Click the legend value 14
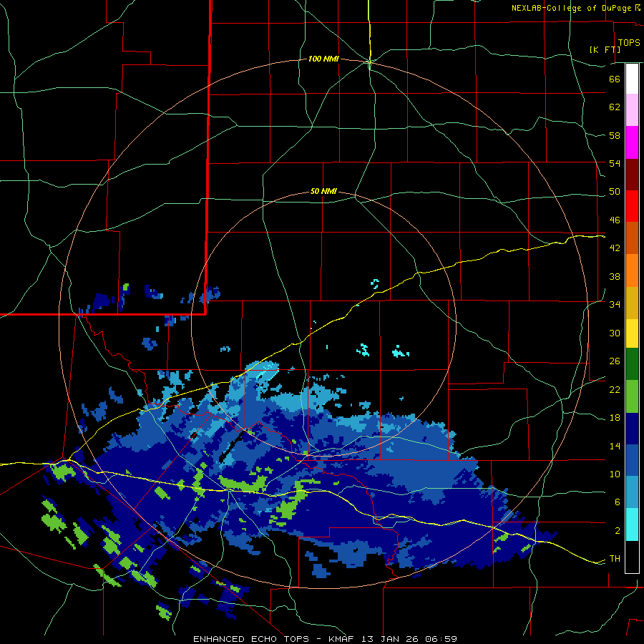The height and width of the screenshot is (644, 644). pos(615,446)
